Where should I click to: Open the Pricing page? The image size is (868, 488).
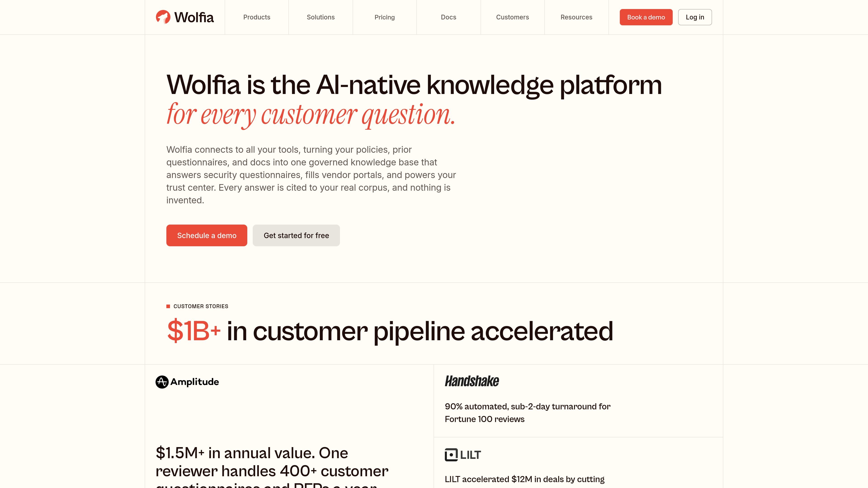coord(385,17)
